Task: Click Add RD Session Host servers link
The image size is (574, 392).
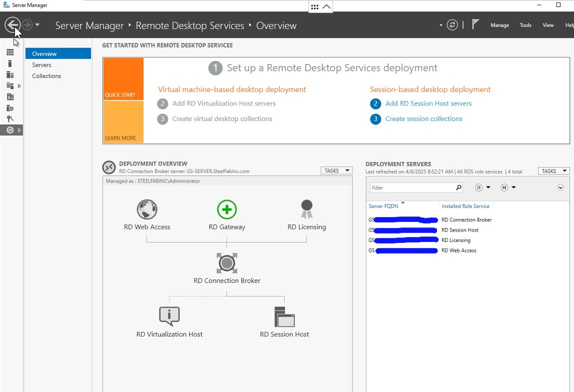Action: click(x=428, y=103)
